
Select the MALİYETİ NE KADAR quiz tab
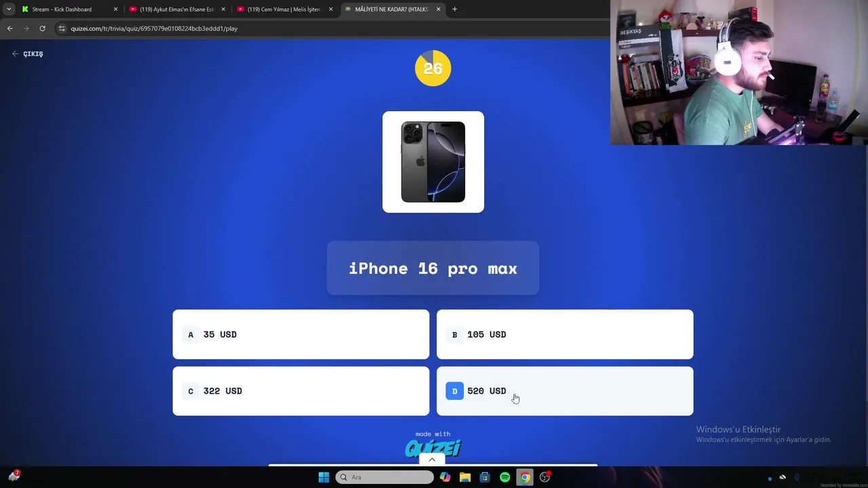pyautogui.click(x=391, y=9)
